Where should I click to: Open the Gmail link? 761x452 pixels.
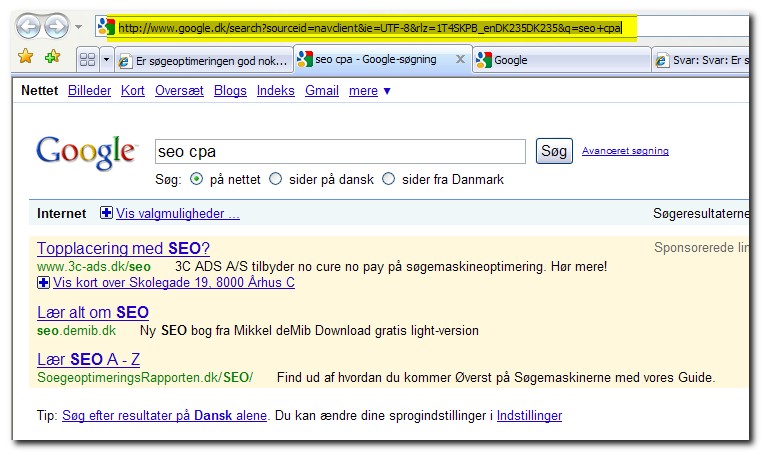[x=322, y=91]
